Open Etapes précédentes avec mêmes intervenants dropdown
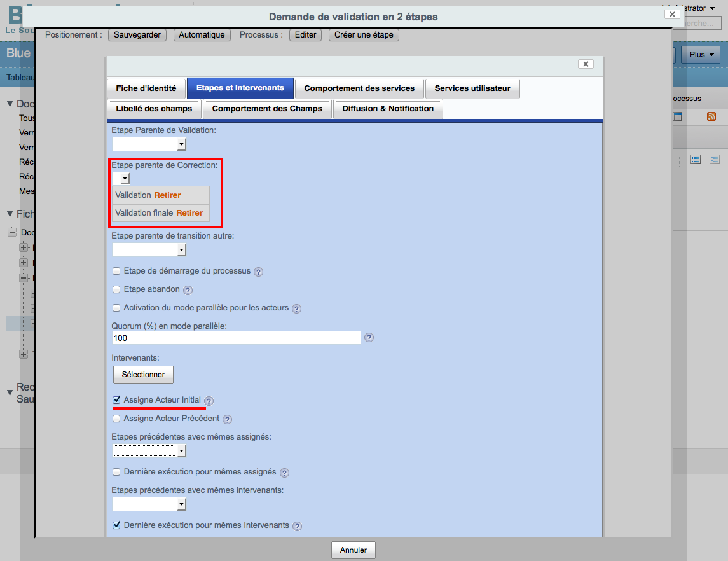This screenshot has width=728, height=561. [x=149, y=504]
